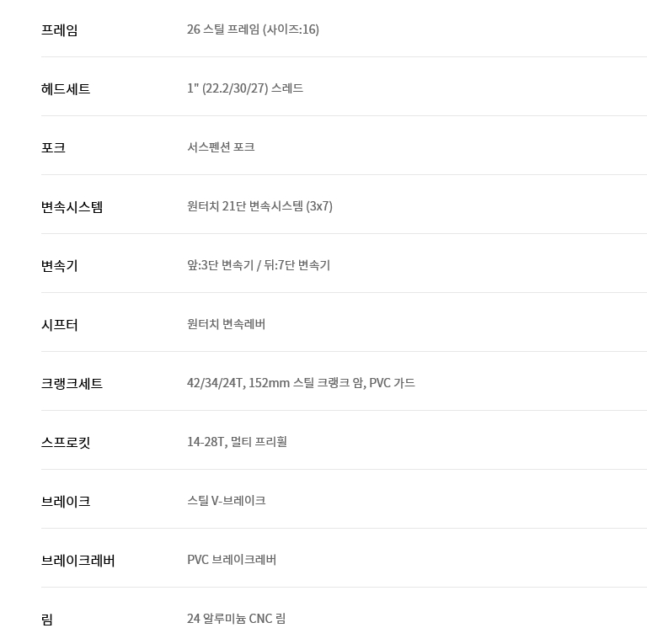Click the 변속기 row label

60,266
